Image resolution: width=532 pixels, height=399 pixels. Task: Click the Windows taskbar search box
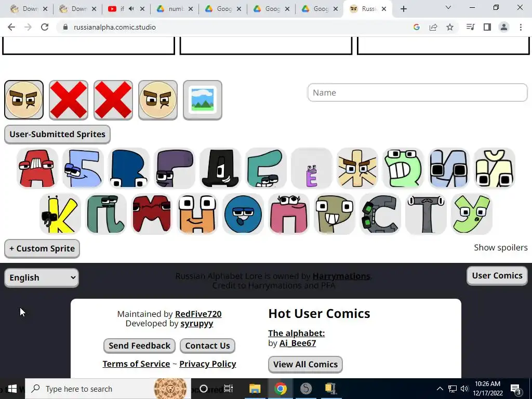pos(108,389)
